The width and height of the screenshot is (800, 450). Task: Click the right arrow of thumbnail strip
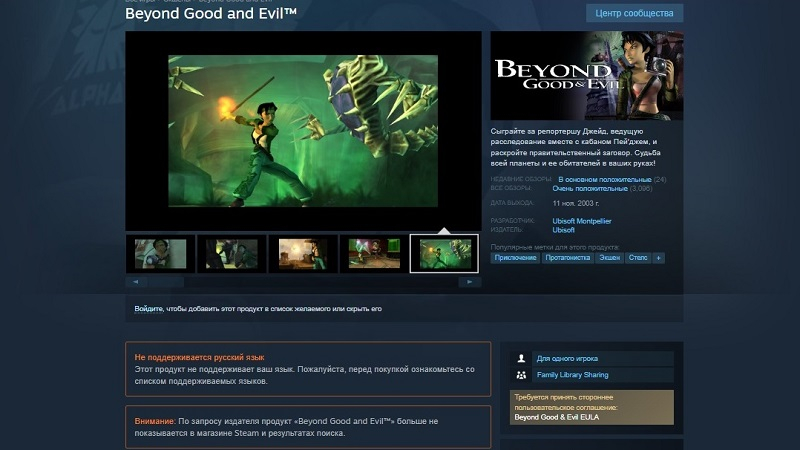point(469,282)
